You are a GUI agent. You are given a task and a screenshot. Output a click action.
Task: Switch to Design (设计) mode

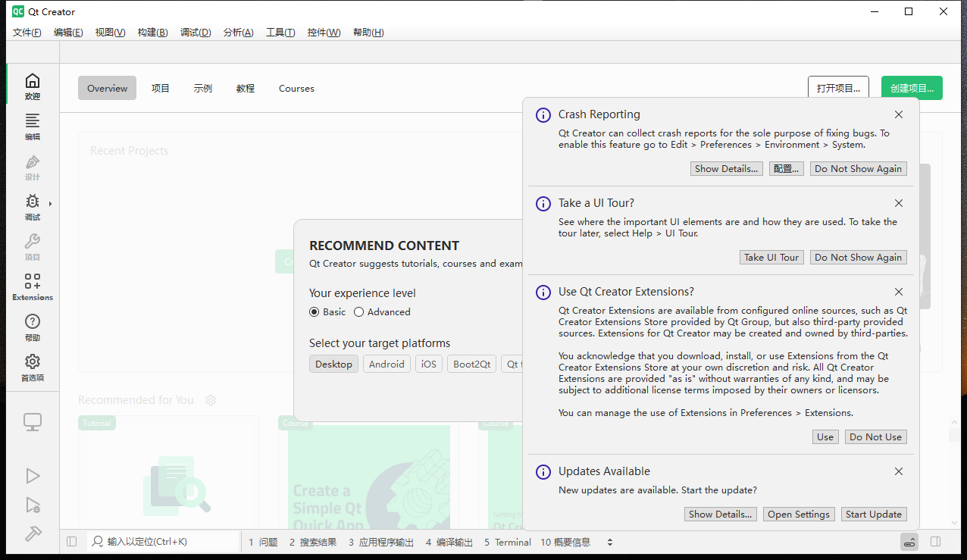pyautogui.click(x=33, y=166)
